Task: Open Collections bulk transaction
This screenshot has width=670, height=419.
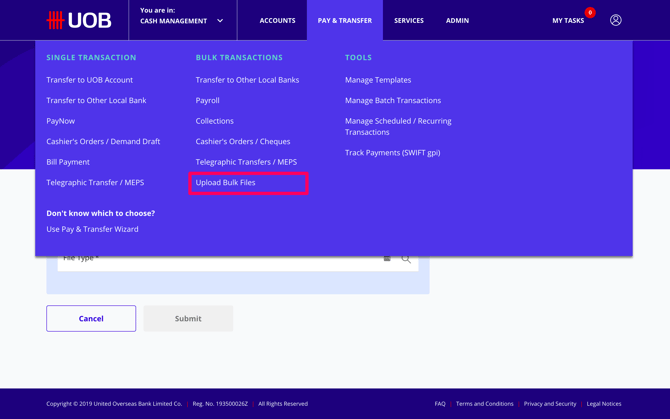Action: point(215,121)
